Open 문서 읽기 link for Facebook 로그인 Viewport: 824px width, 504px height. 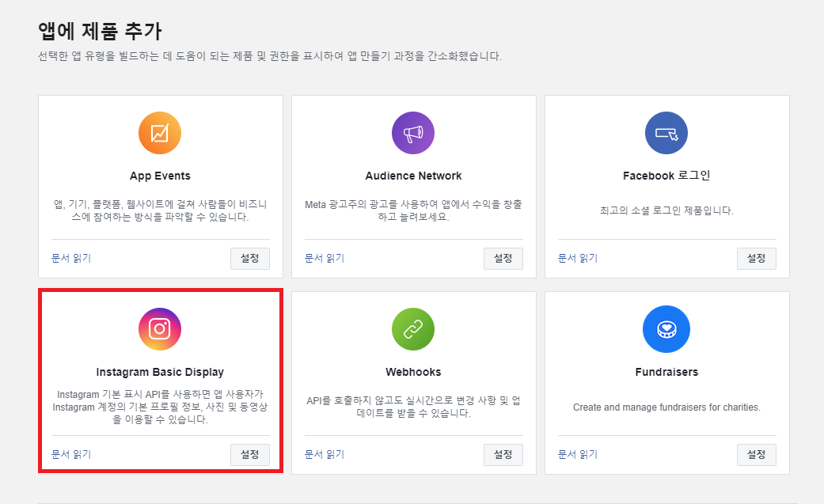578,258
